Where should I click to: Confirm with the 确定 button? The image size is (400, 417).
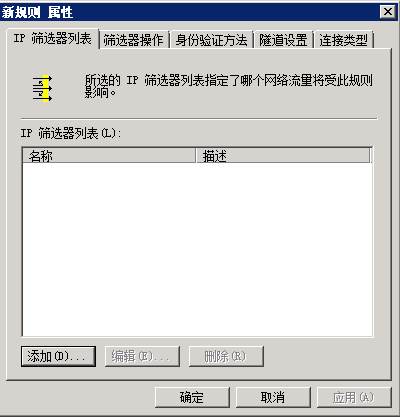coord(192,397)
